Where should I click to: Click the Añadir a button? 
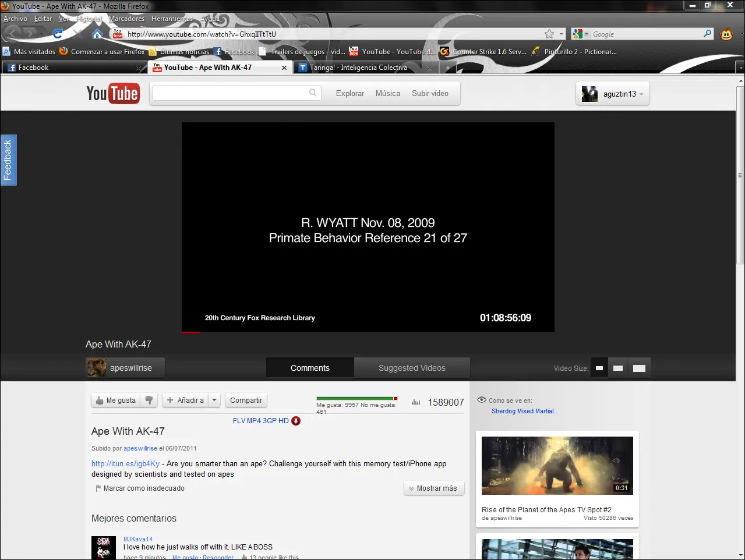point(185,400)
